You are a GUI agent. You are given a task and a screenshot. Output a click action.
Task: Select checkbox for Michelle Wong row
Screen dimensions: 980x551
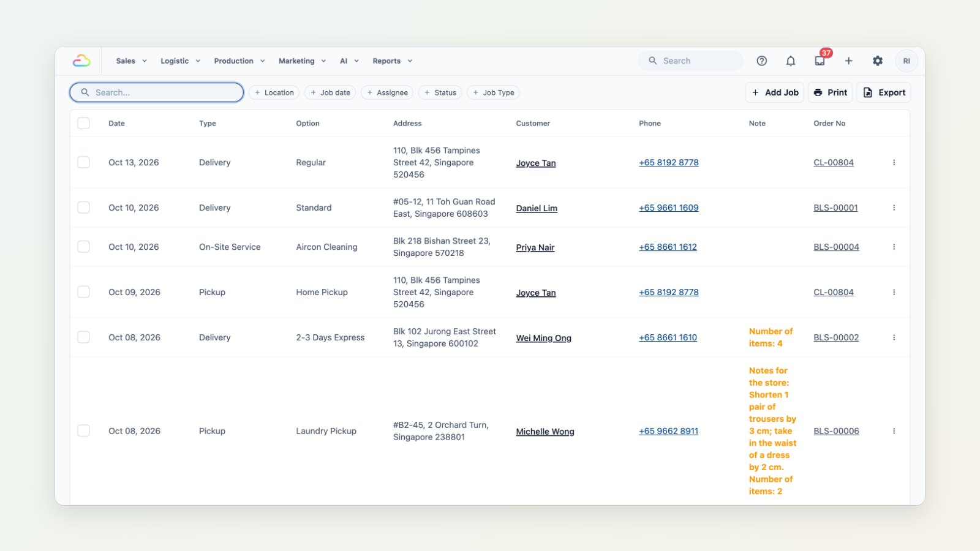click(x=84, y=431)
